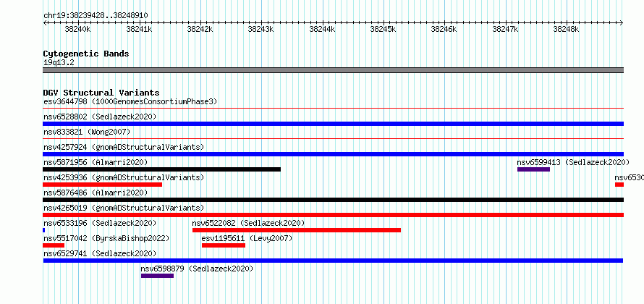Click the esv1195611 red variant bar
Viewport: 644px width, 304px height.
point(224,245)
